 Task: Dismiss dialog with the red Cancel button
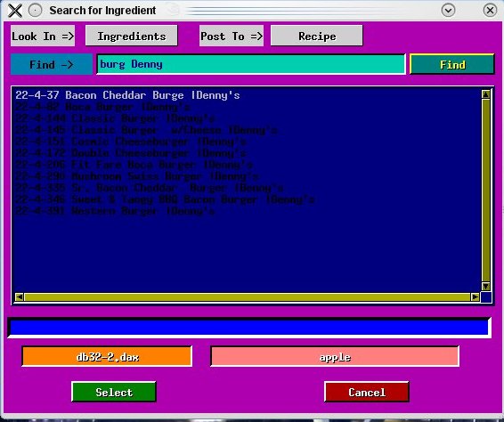pos(367,392)
